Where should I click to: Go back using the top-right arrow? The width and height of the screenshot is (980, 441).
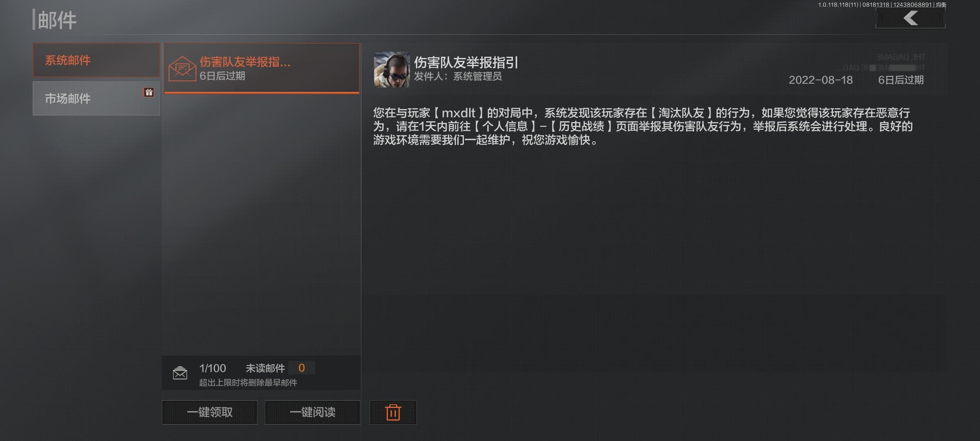[910, 18]
